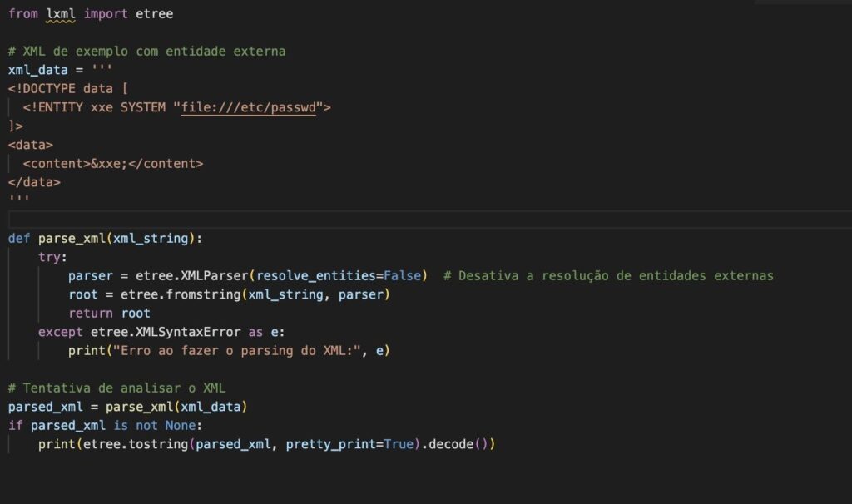Click the 'Tentativa de analisar o XML' comment
852x504 pixels.
(x=116, y=388)
